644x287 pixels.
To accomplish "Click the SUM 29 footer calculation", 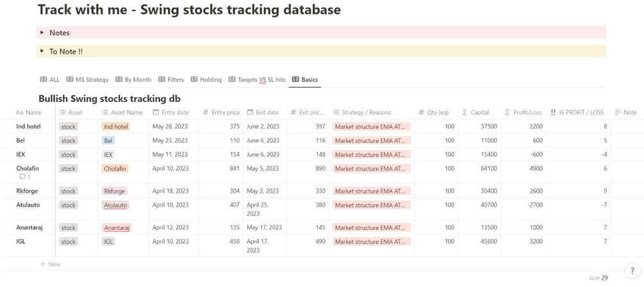I will point(599,278).
